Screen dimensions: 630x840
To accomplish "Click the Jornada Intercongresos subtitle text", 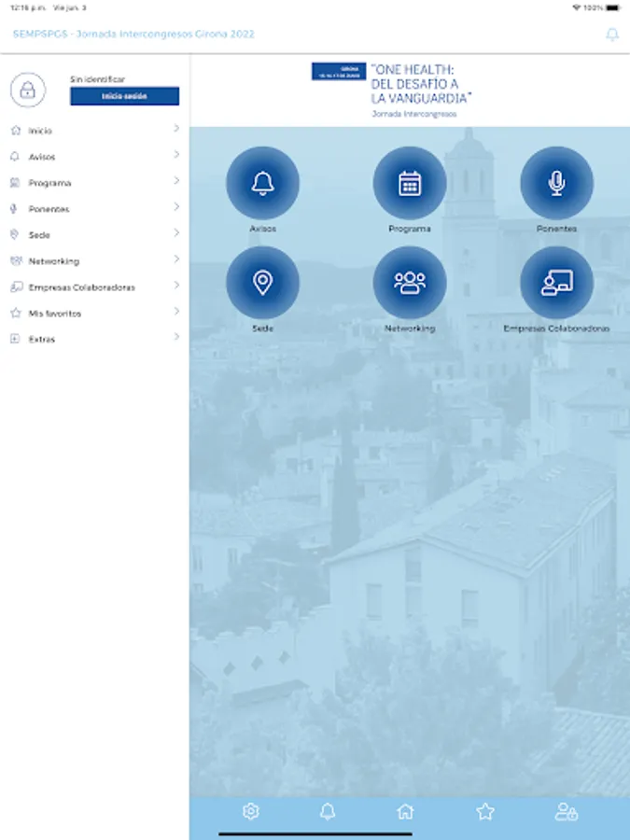I will (x=414, y=114).
